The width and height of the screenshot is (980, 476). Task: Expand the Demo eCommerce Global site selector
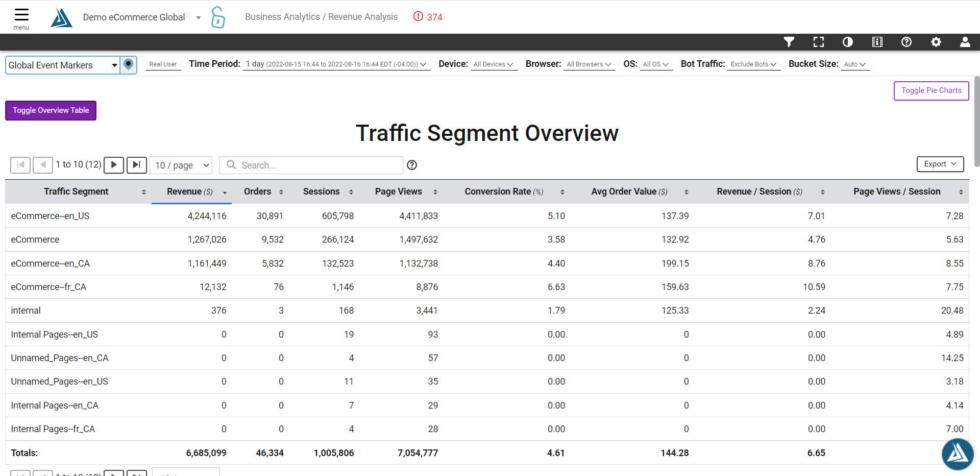click(142, 17)
